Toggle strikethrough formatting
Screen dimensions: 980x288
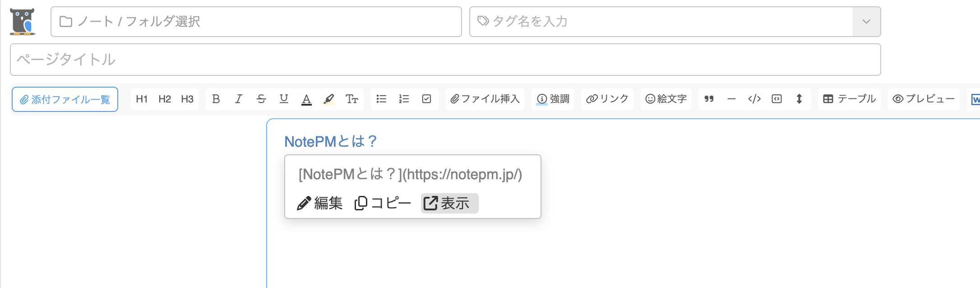pyautogui.click(x=261, y=99)
